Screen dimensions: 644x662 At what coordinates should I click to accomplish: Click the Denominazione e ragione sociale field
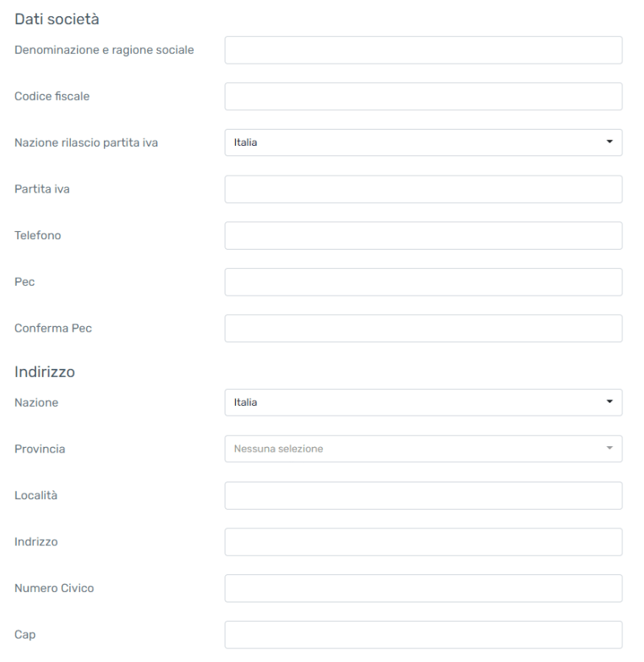[x=423, y=50]
